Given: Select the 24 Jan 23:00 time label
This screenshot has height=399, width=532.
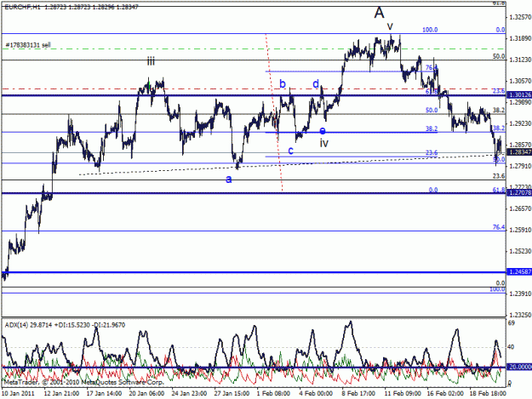Looking at the screenshot, I should pyautogui.click(x=189, y=394).
